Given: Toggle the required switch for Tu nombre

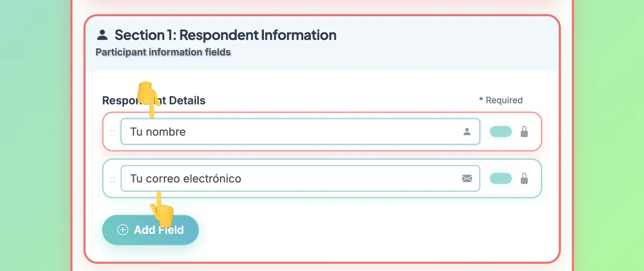Looking at the screenshot, I should [x=501, y=131].
